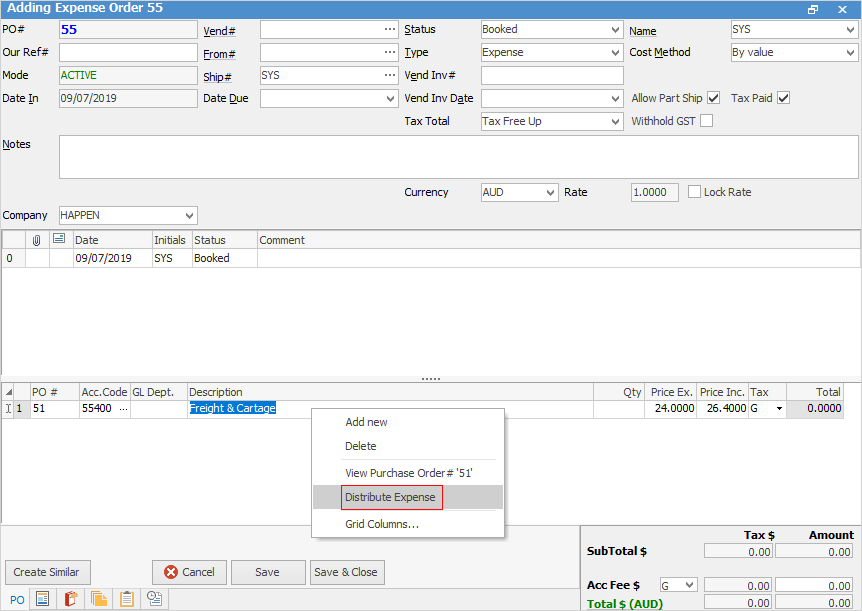Open the Tax Total dropdown

pyautogui.click(x=615, y=121)
